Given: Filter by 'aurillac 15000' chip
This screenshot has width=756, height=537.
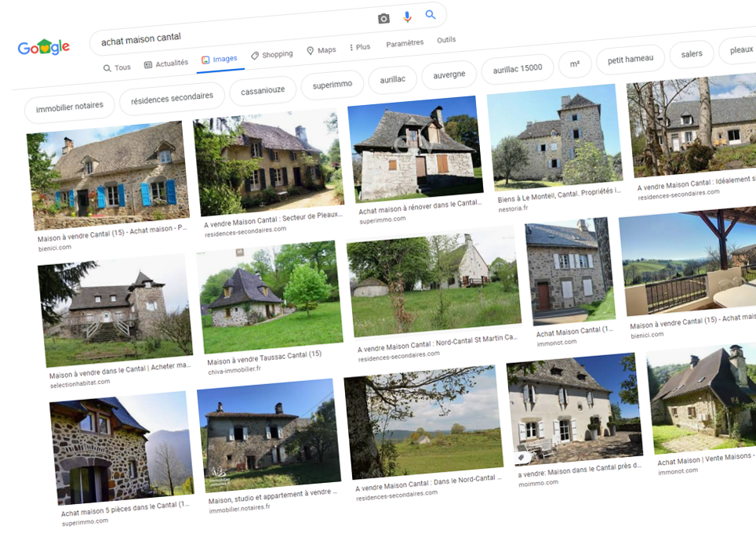Looking at the screenshot, I should [518, 68].
